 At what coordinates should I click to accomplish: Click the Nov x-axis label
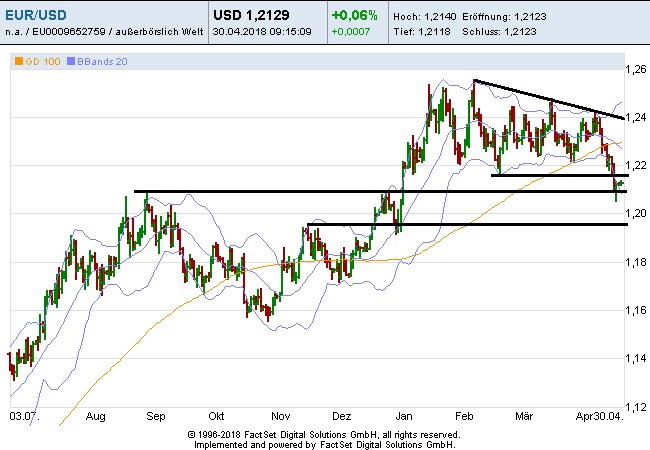281,416
